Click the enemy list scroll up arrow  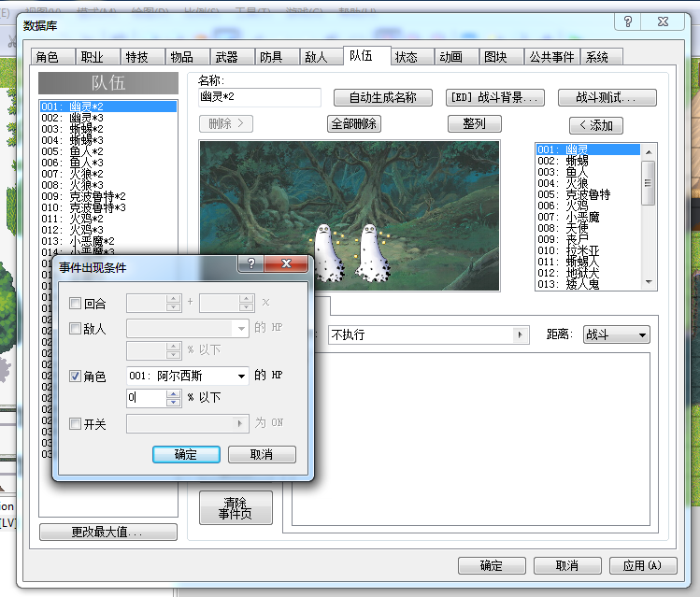click(x=649, y=152)
